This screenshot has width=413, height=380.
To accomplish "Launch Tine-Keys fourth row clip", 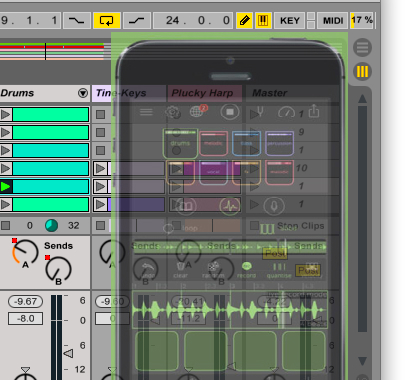I will coord(100,168).
